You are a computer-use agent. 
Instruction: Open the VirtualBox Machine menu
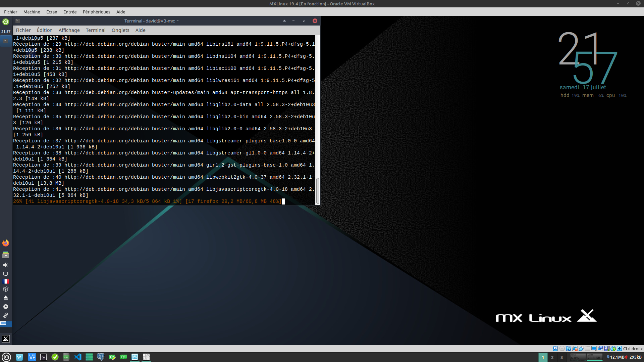pos(32,12)
